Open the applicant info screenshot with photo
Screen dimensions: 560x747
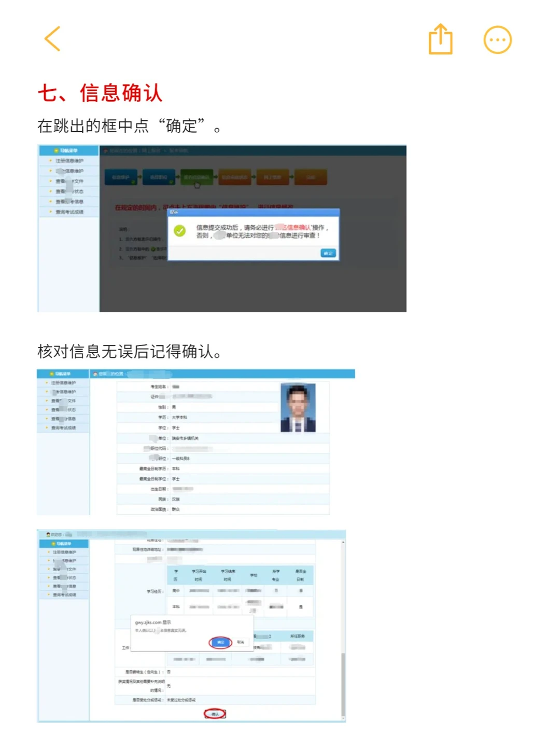(196, 442)
